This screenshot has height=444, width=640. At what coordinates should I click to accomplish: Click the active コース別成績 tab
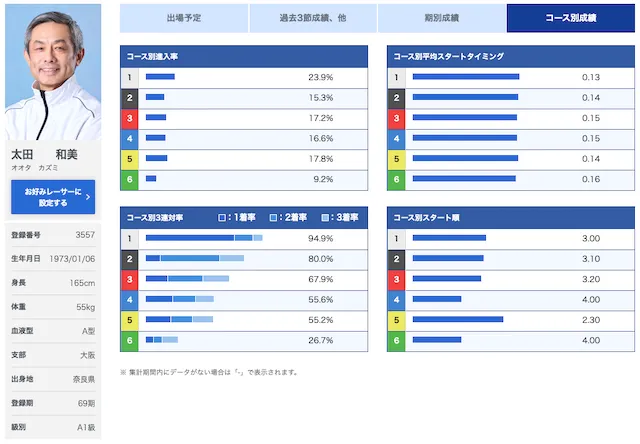pyautogui.click(x=571, y=18)
